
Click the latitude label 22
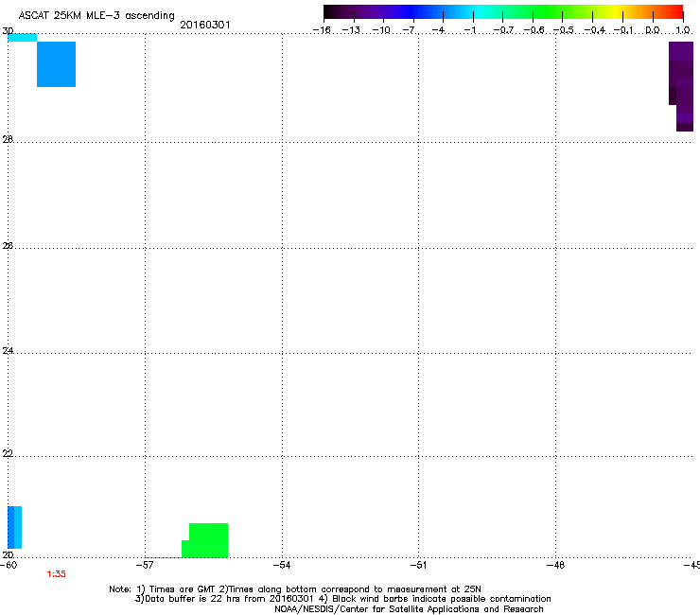(x=8, y=453)
